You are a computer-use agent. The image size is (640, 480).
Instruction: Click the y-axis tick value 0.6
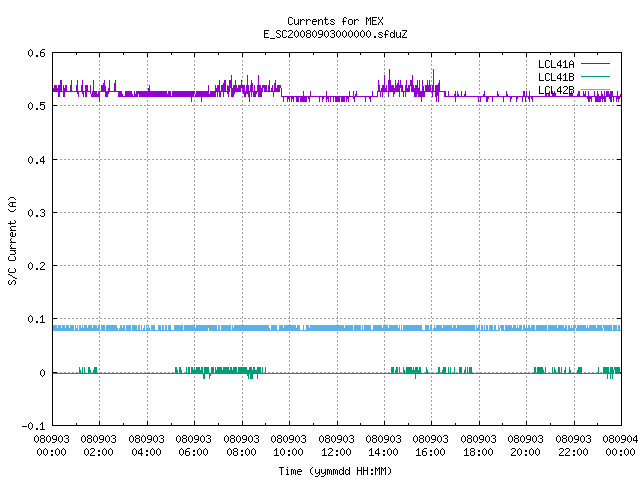point(36,53)
